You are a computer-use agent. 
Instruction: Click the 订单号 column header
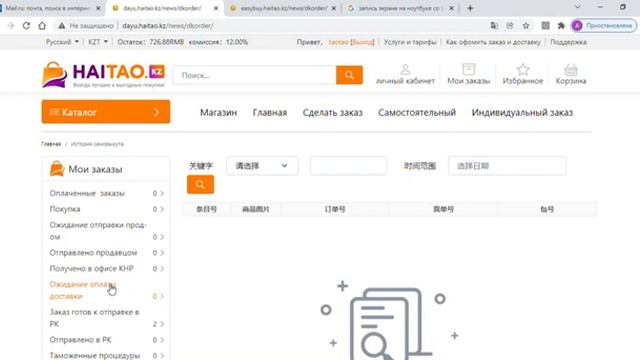pyautogui.click(x=335, y=209)
